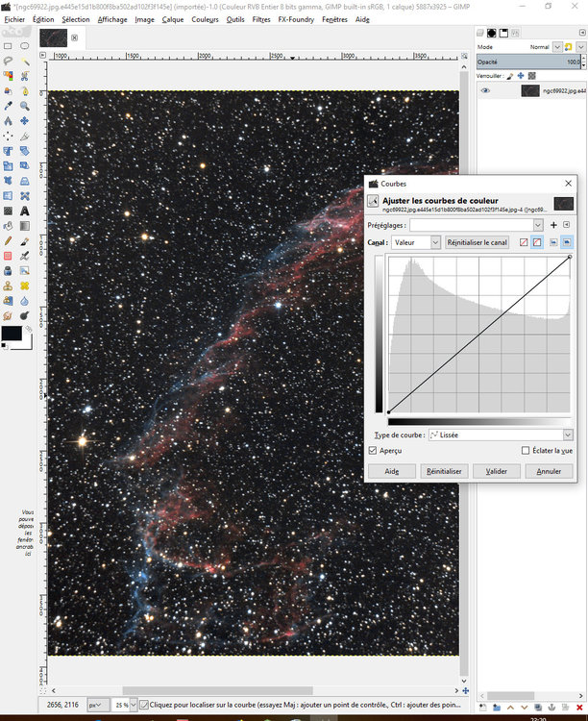
Task: Open the Fichier menu
Action: 14,20
